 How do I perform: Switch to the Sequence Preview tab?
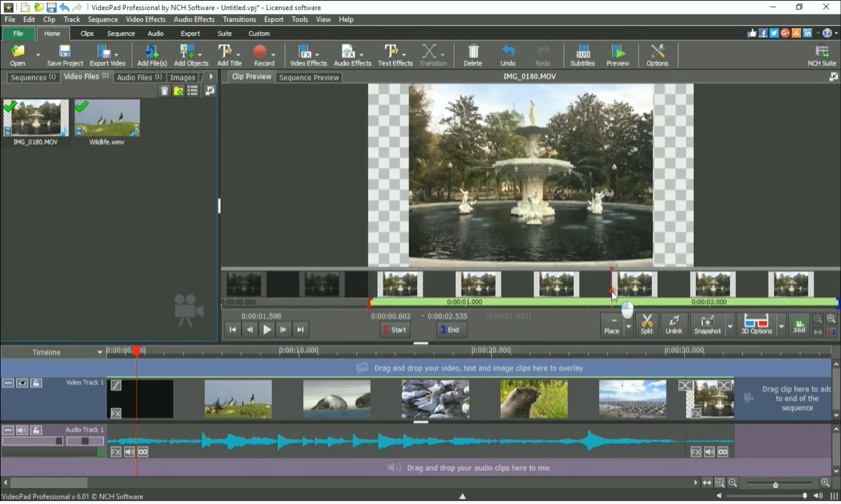(x=309, y=77)
